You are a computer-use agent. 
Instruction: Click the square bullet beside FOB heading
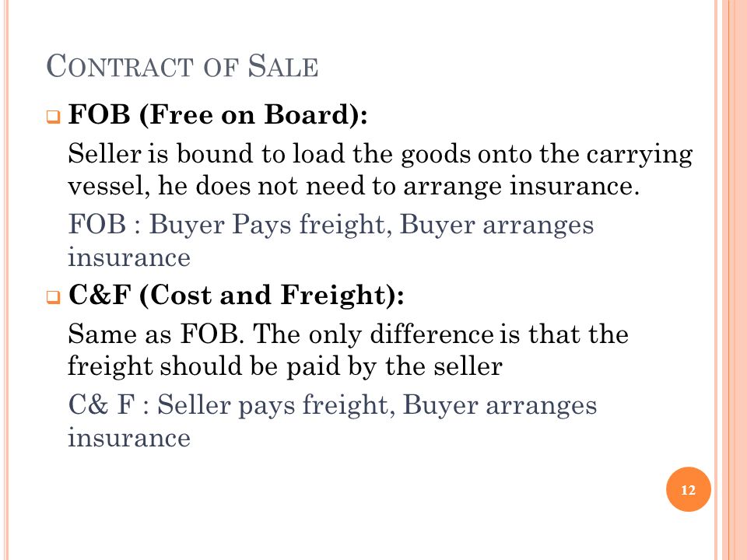coord(54,117)
